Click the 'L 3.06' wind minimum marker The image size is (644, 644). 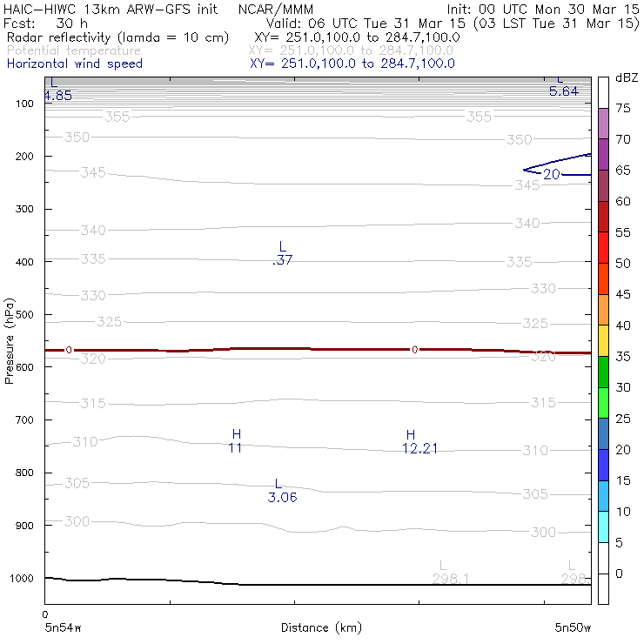282,490
